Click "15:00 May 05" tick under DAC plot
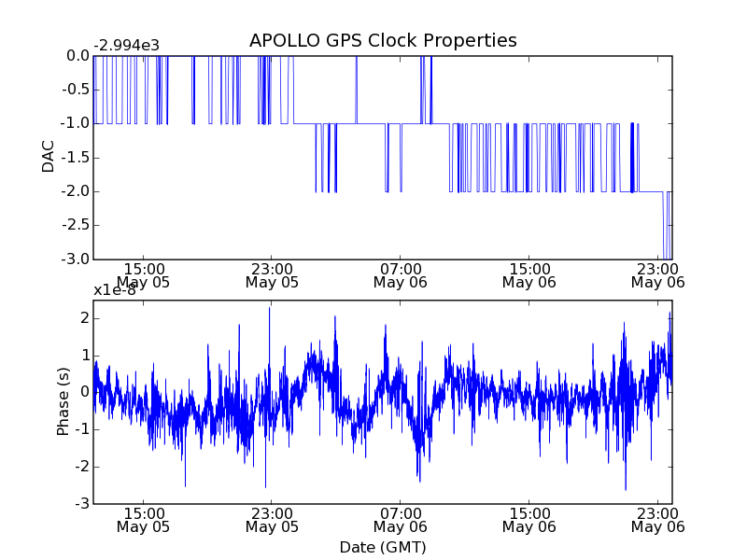The height and width of the screenshot is (560, 747). (x=144, y=276)
